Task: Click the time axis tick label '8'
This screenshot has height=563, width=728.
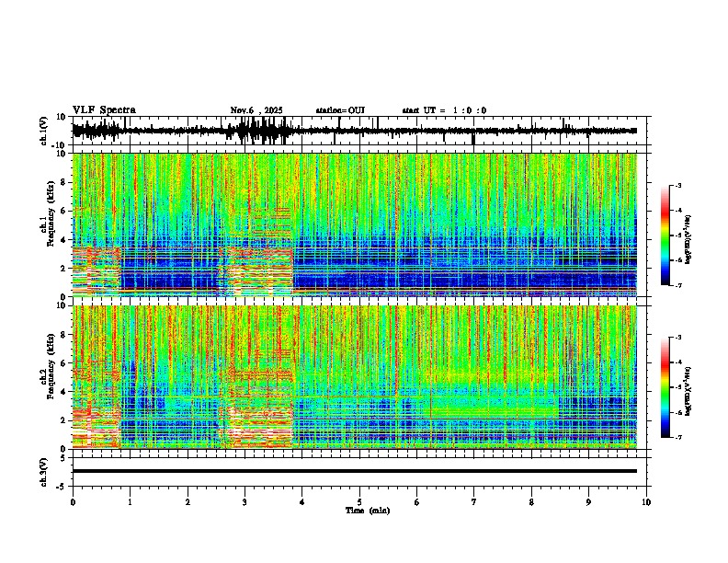Action: point(531,502)
